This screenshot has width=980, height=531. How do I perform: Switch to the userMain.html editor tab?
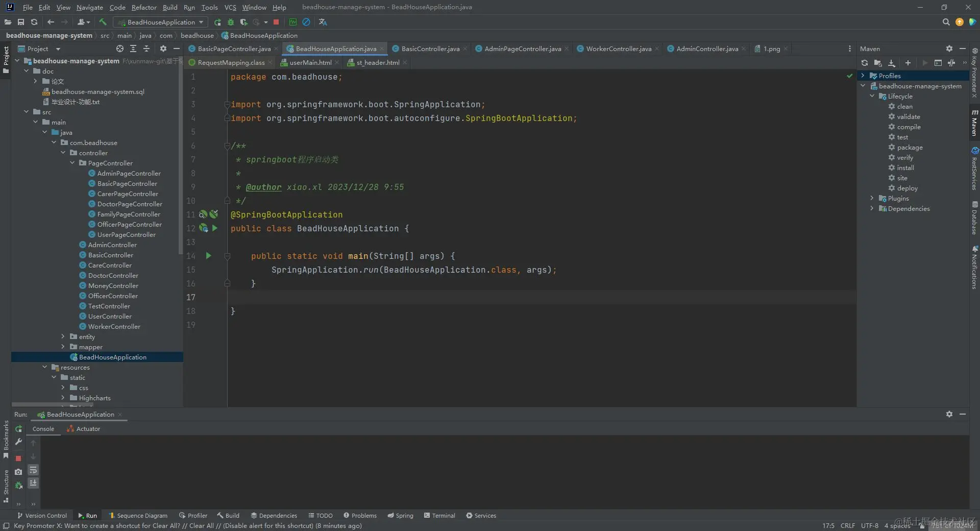310,62
